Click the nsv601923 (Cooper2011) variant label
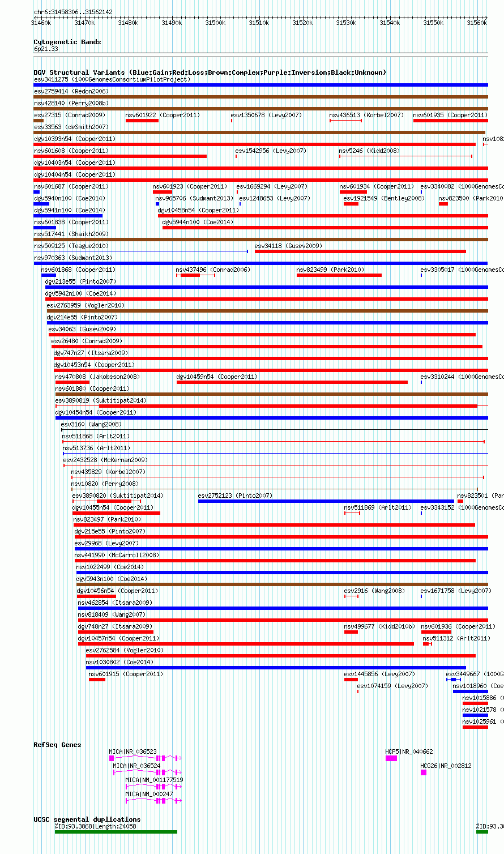 pyautogui.click(x=190, y=186)
